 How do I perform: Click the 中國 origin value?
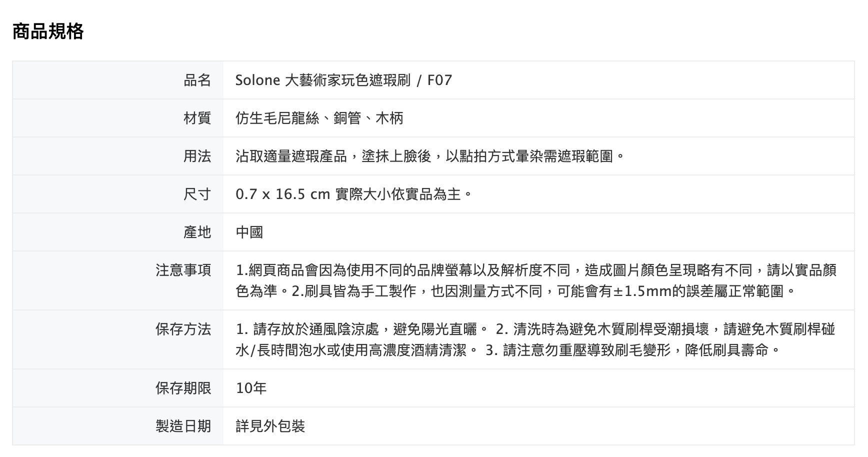[x=249, y=232]
